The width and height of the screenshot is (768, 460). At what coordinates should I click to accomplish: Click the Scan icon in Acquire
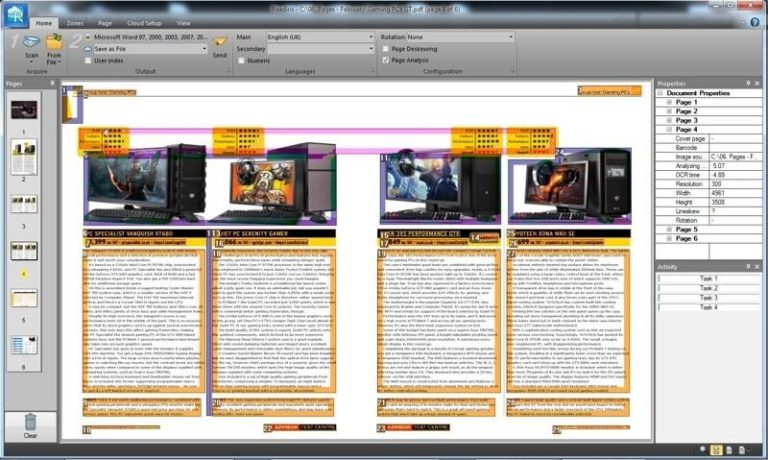click(31, 42)
